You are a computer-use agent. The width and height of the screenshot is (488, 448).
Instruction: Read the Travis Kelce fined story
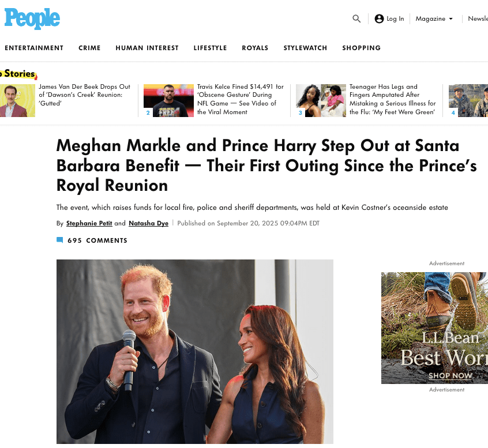[240, 99]
